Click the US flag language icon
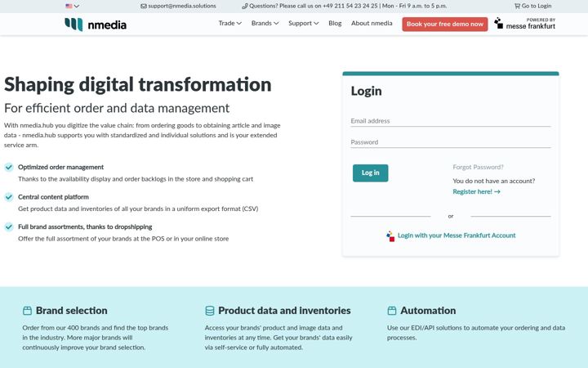Screen dimensions: 588x368 pyautogui.click(x=69, y=6)
